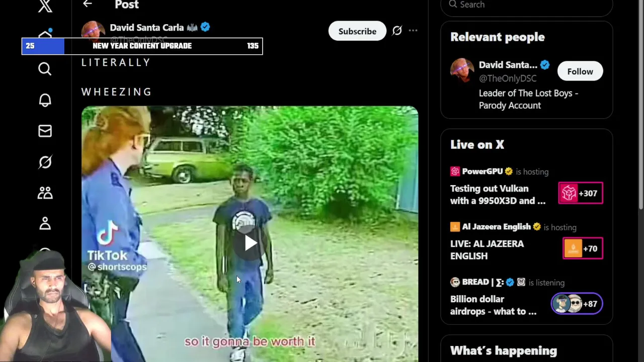The height and width of the screenshot is (362, 644).
Task: Open Notifications bell icon in sidebar
Action: [x=45, y=100]
